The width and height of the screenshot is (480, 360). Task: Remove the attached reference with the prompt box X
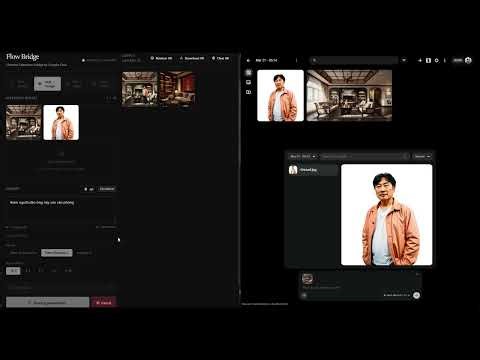[x=417, y=274]
